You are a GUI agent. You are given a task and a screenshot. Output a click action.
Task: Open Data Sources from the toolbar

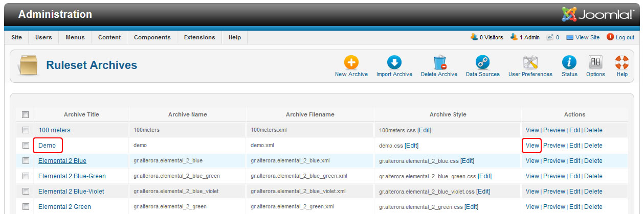pos(482,63)
